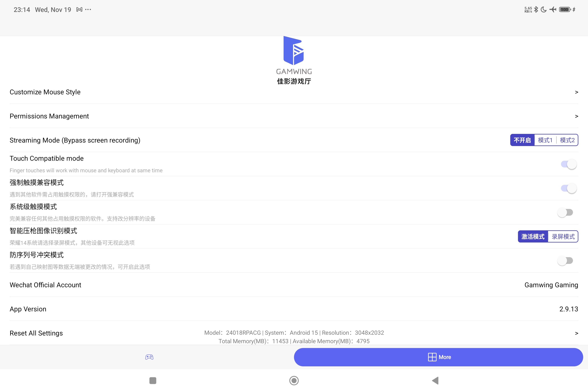Select 模式1 streaming mode option
Viewport: 588px width, 392px height.
coord(545,140)
